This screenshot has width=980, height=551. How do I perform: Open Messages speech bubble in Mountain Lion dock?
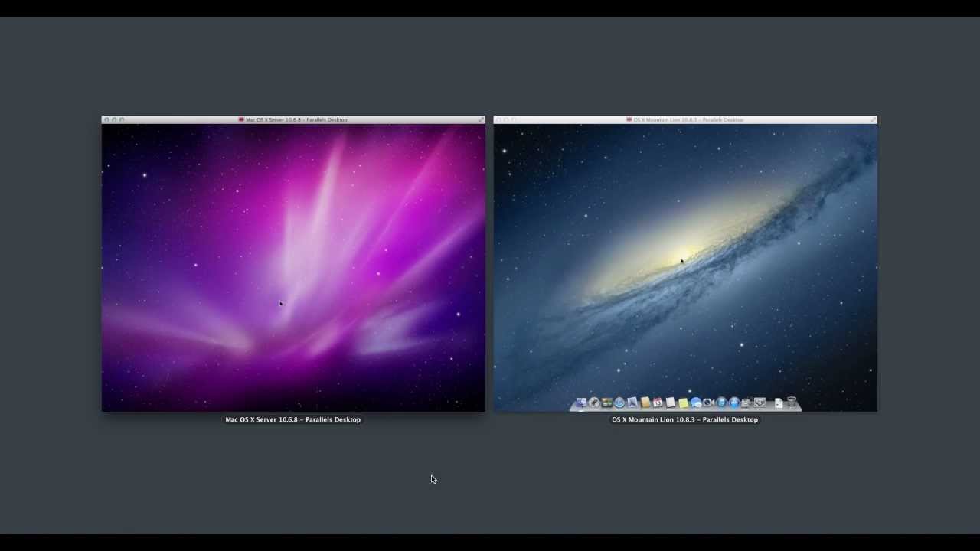pos(696,403)
